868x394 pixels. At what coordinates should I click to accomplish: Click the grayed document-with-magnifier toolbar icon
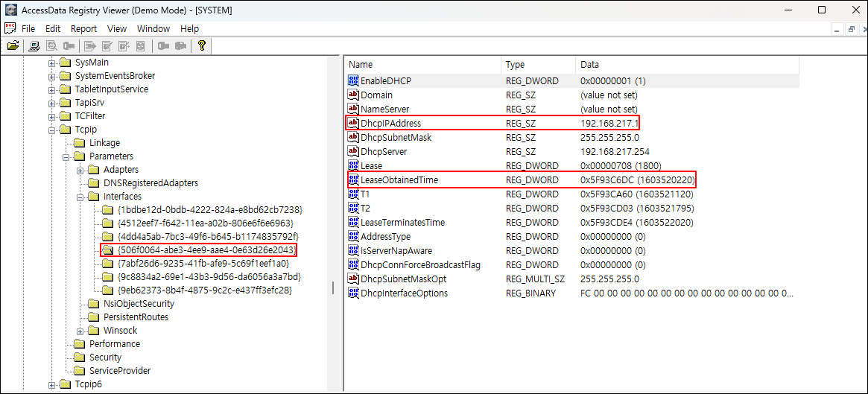click(x=51, y=46)
